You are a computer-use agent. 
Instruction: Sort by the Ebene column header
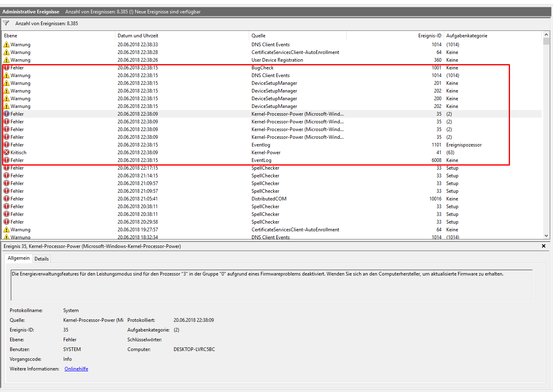(58, 36)
